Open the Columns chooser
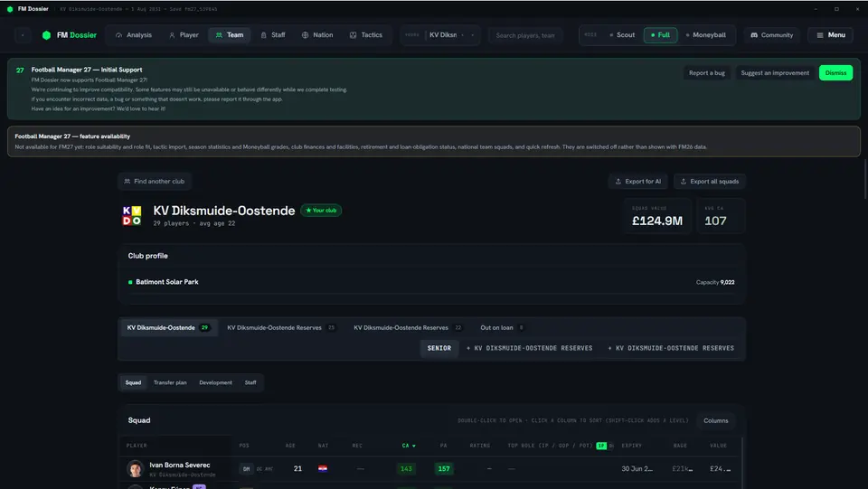The image size is (868, 489). coord(716,420)
